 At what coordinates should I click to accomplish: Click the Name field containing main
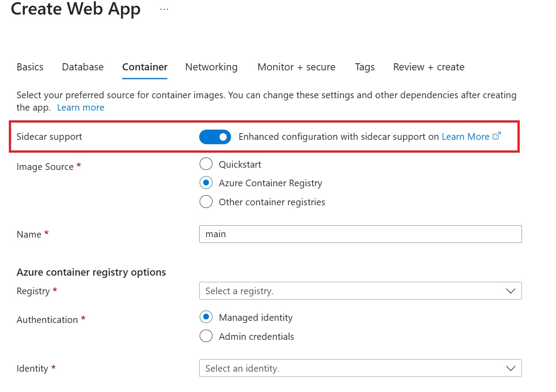pyautogui.click(x=361, y=234)
